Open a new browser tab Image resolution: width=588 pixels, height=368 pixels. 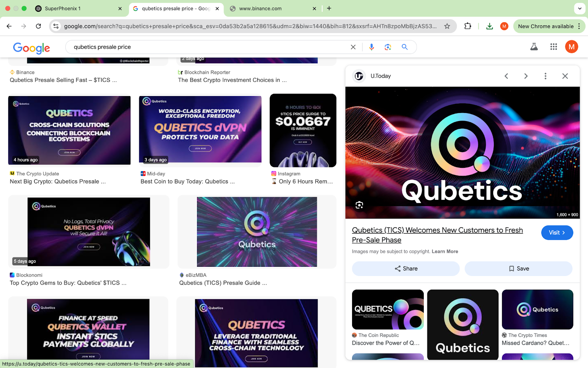point(329,8)
